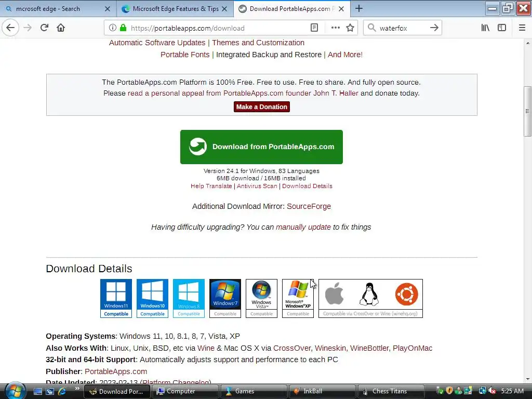The image size is (532, 399).
Task: Click the Linux Tux penguin icon
Action: 369,294
